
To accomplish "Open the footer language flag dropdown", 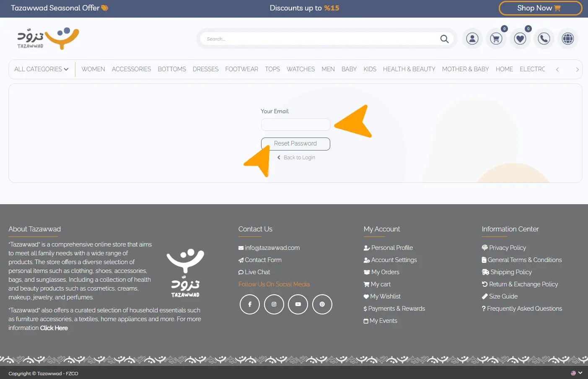I will pos(576,373).
